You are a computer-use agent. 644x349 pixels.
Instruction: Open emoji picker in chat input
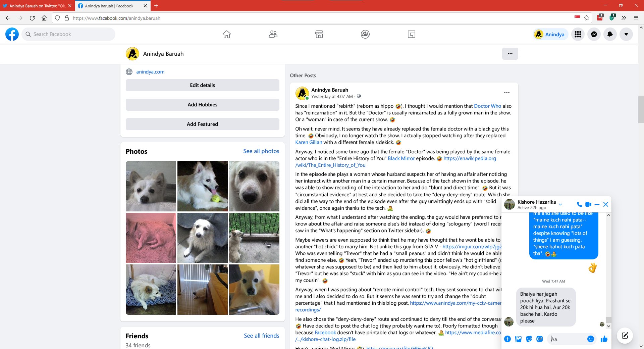pyautogui.click(x=591, y=339)
